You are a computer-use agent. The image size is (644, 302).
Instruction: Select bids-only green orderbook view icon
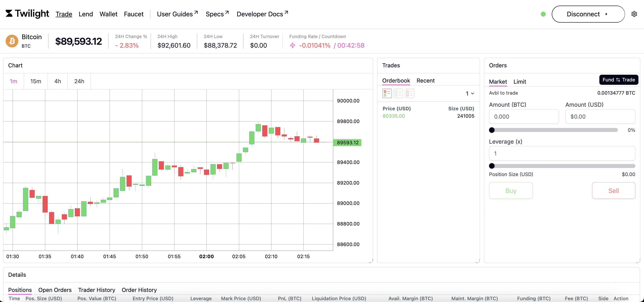point(398,94)
